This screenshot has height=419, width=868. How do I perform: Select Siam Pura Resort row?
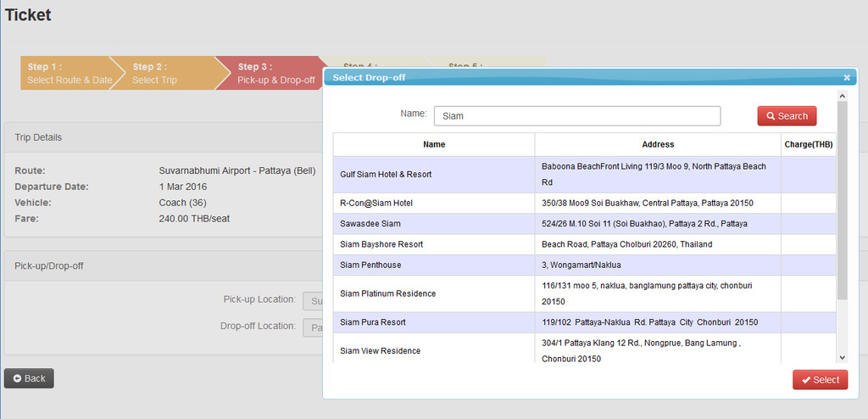tap(585, 322)
